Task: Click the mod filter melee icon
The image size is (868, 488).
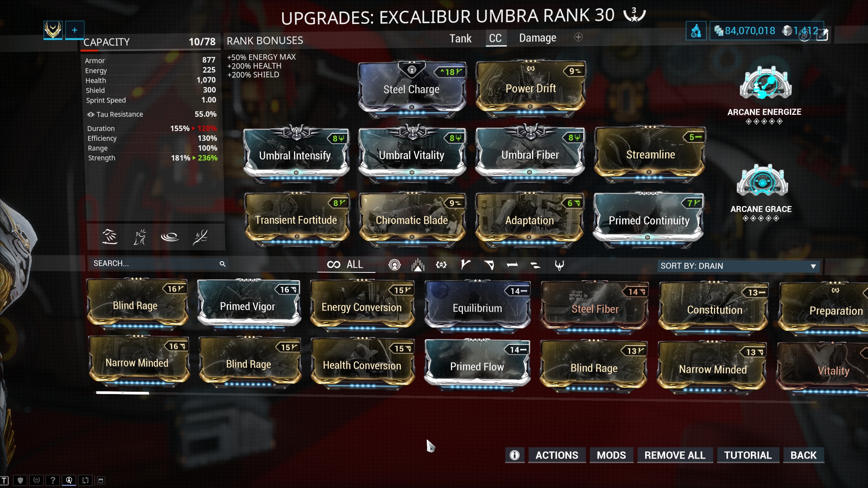Action: point(465,264)
